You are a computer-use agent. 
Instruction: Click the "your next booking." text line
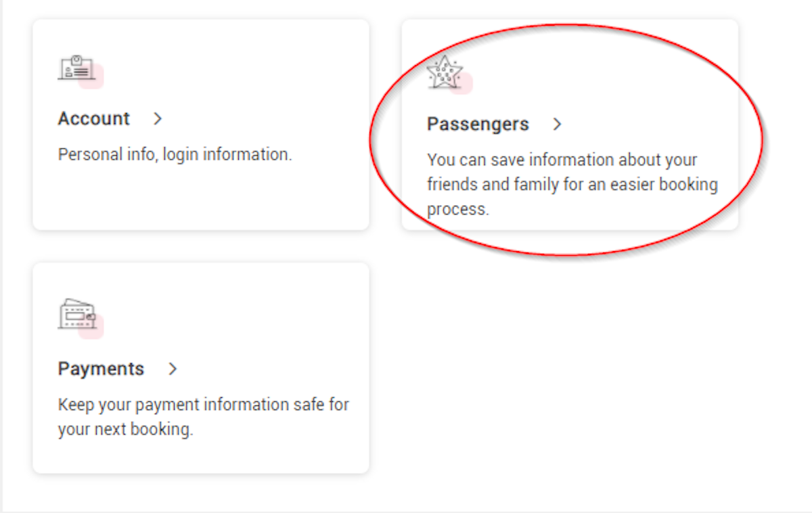tap(126, 429)
